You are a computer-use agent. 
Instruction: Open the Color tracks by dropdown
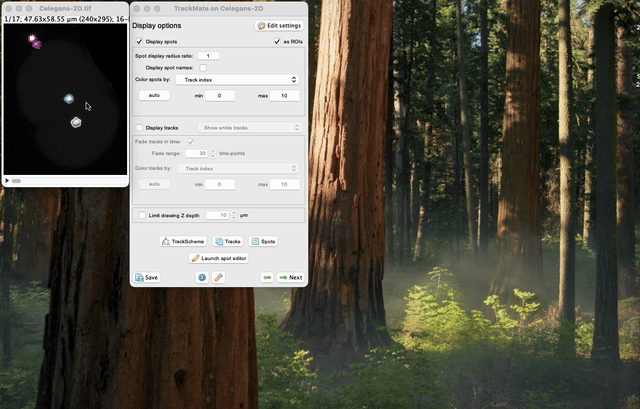[238, 168]
